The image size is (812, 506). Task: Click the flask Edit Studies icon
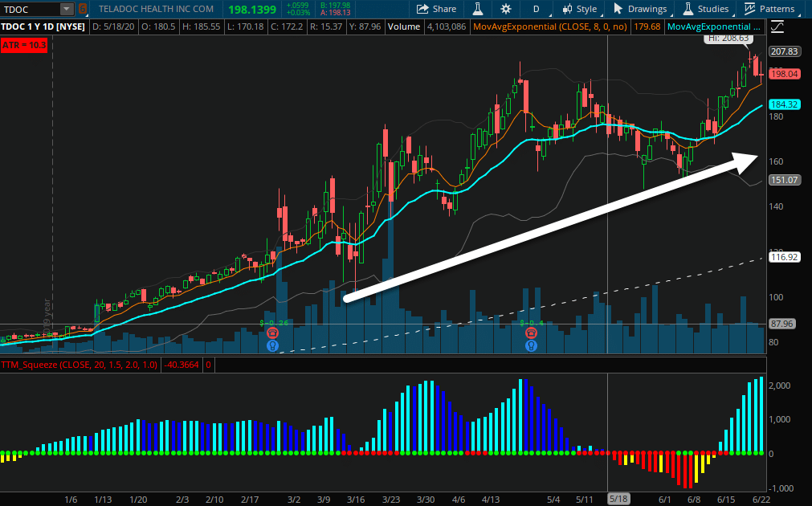point(477,9)
